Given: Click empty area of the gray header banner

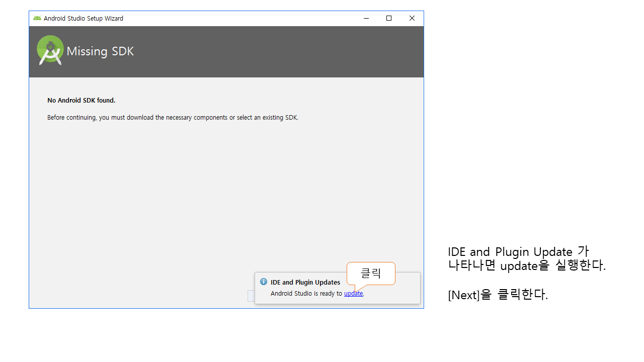Looking at the screenshot, I should [277, 52].
